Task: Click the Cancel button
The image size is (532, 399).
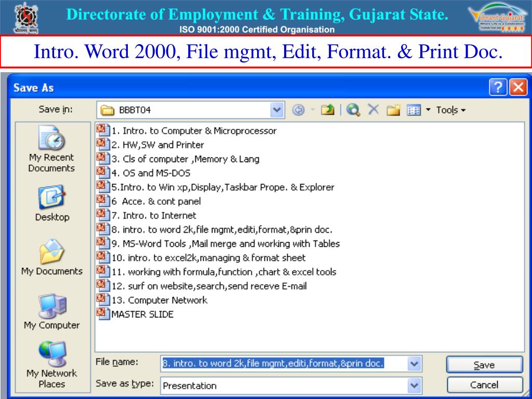Action: tap(485, 385)
